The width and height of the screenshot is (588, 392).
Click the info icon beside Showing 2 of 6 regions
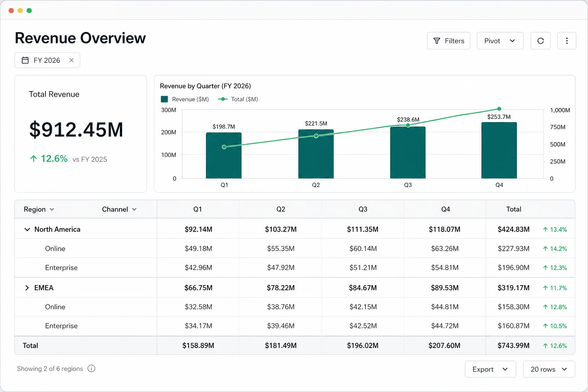pyautogui.click(x=91, y=368)
